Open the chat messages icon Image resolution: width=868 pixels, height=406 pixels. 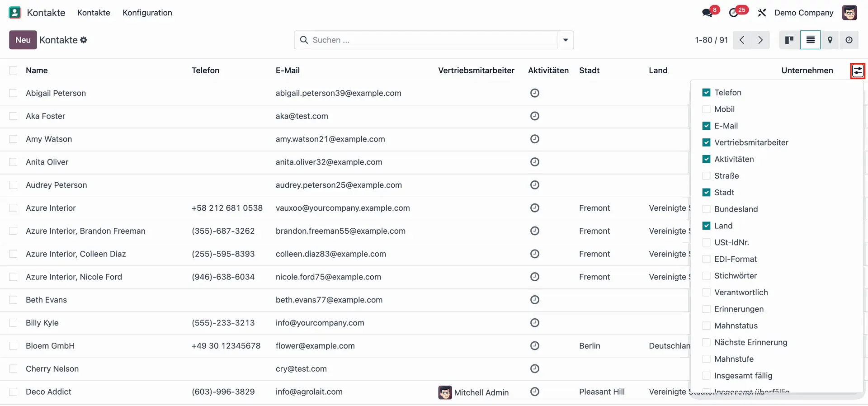coord(707,13)
